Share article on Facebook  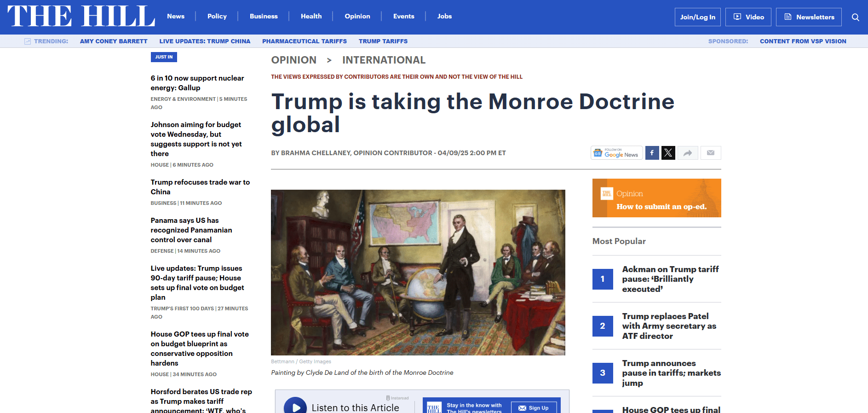click(x=652, y=153)
